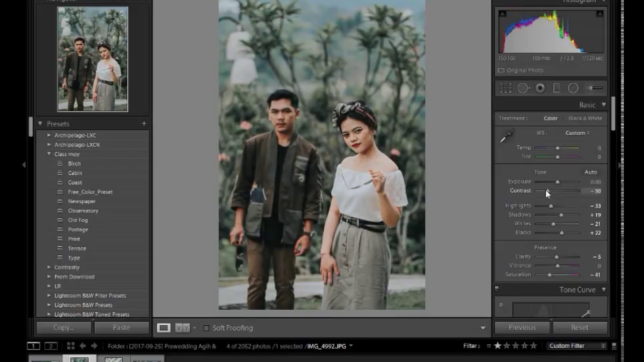Open the WB Custom dropdown
The width and height of the screenshot is (644, 362).
577,133
